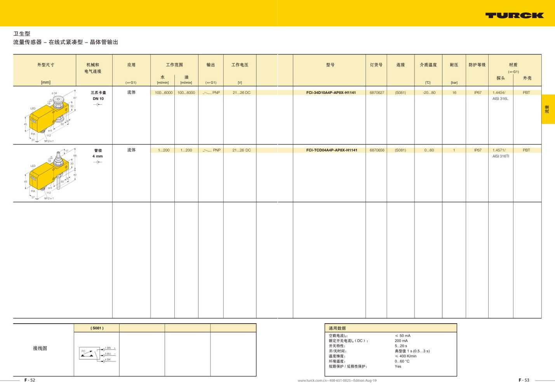Click model FCI-TCD04A4P-AP8X-H1141
Screen dimensions: 555x392
tap(331, 150)
